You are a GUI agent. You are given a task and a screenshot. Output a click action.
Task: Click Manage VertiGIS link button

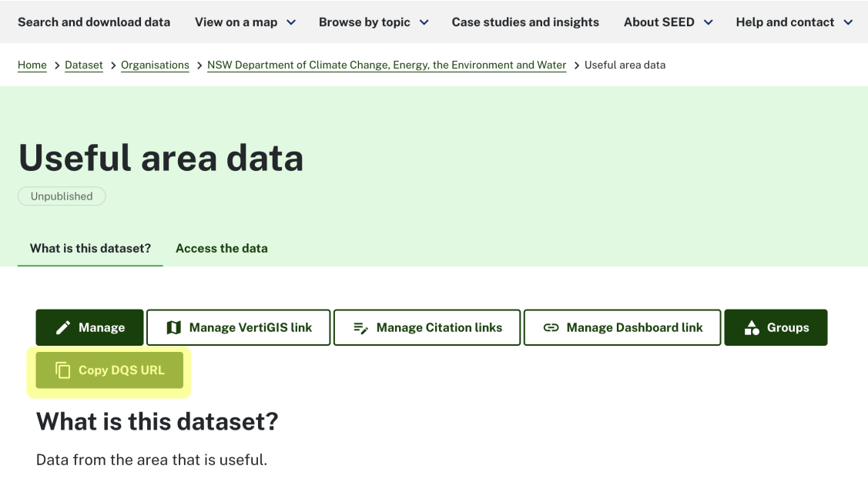[239, 328]
